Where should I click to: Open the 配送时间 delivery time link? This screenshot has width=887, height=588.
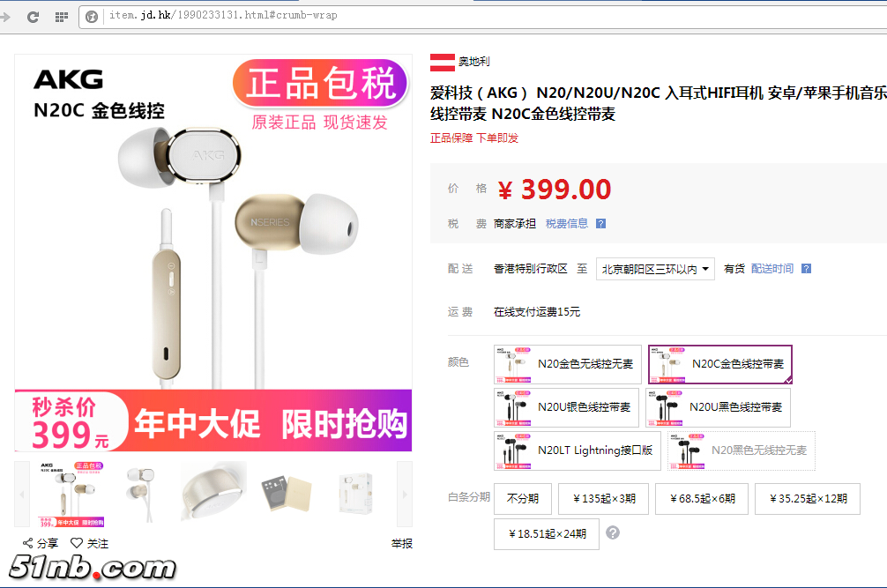coord(772,269)
